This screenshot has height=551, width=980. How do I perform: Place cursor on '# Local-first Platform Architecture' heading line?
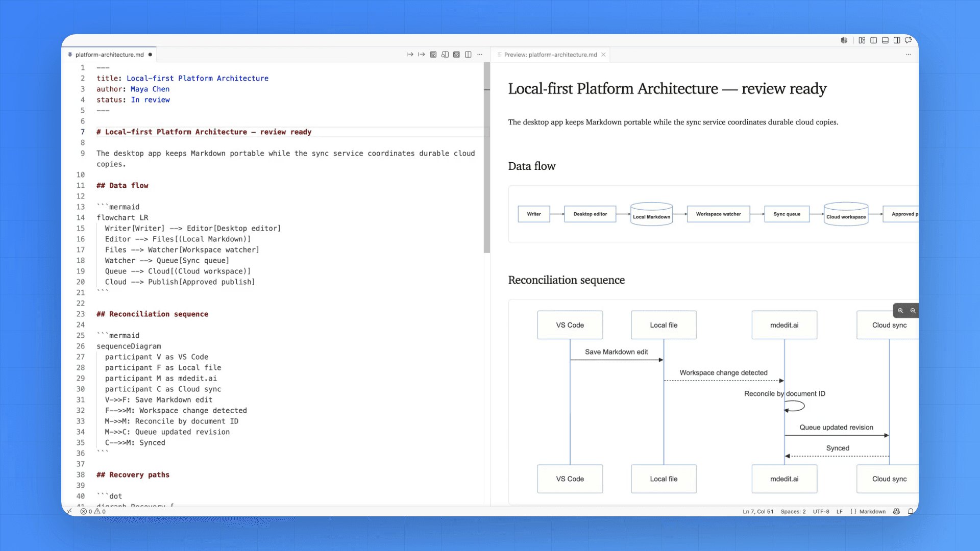(204, 132)
